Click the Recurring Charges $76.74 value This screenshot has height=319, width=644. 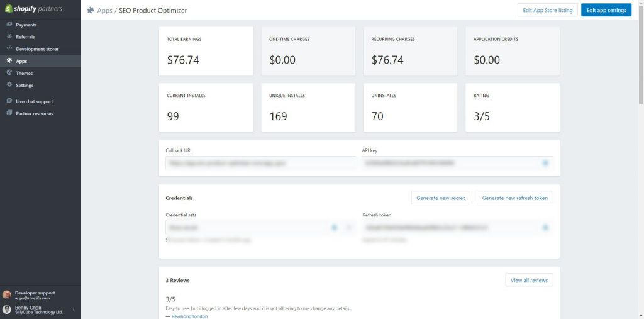coord(387,60)
